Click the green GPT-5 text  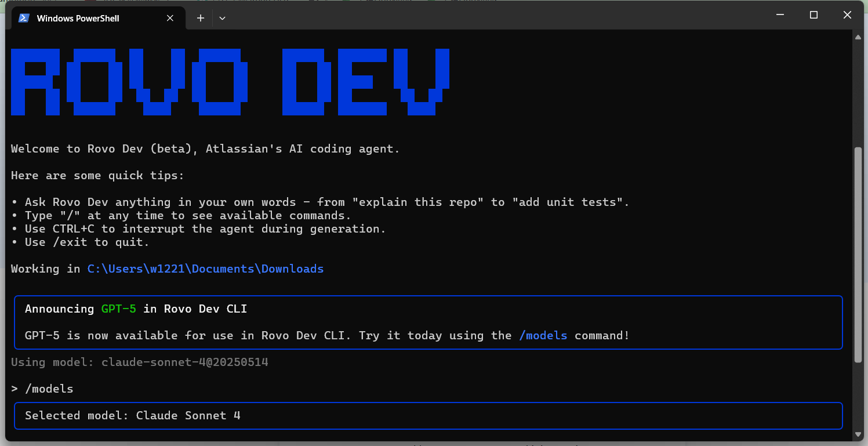(119, 309)
